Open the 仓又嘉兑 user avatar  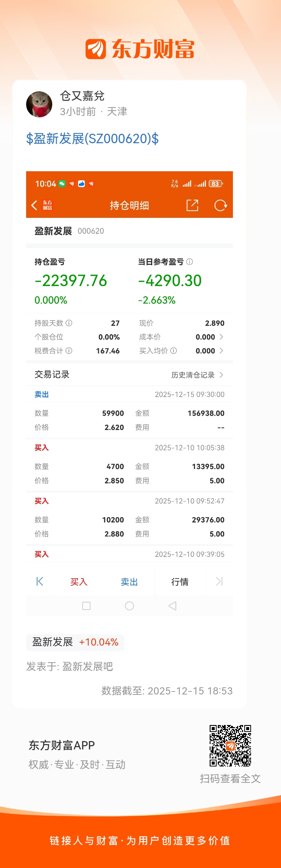(39, 104)
